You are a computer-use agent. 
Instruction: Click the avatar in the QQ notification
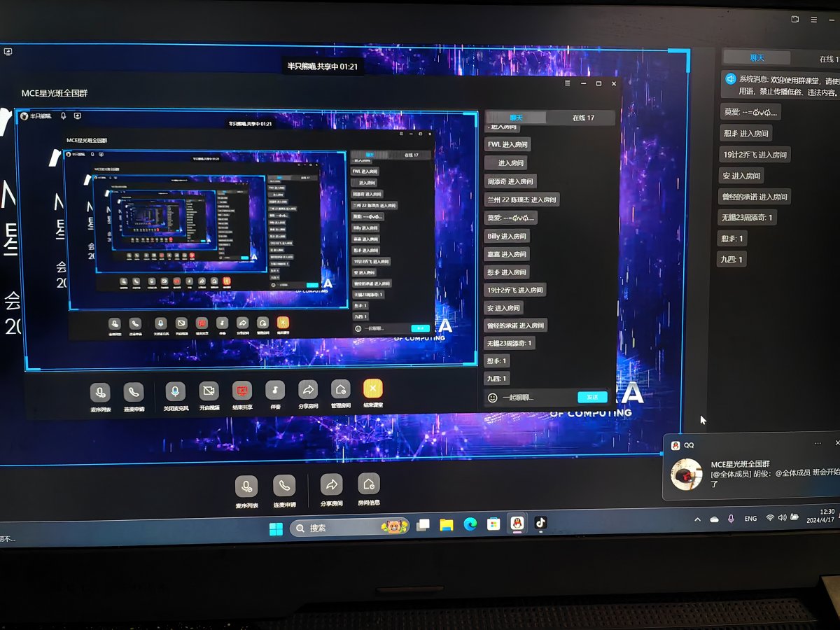[x=686, y=474]
